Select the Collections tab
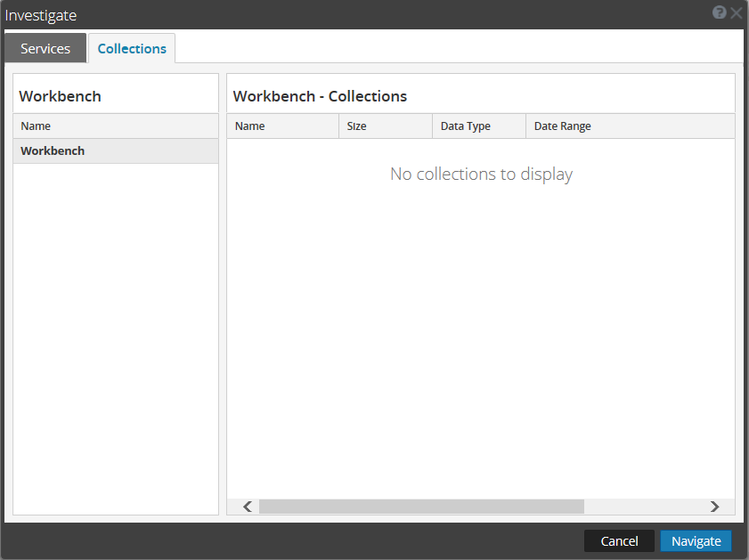The width and height of the screenshot is (749, 560). (131, 48)
